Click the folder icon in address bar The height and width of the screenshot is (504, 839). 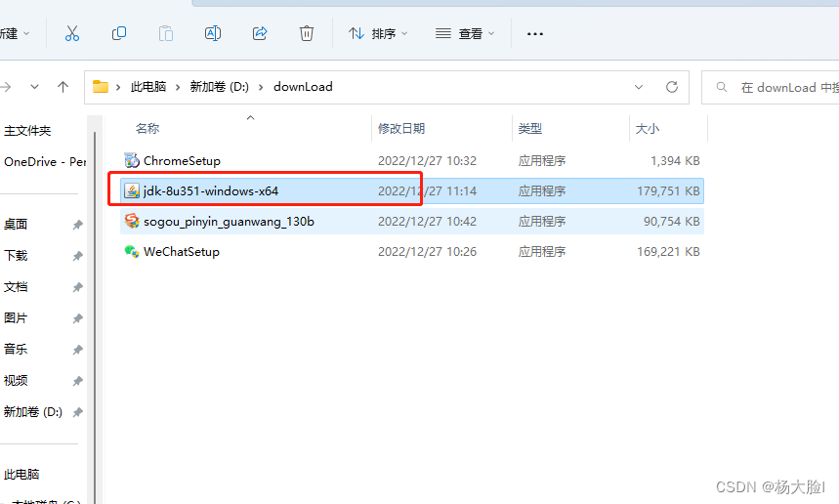point(101,87)
